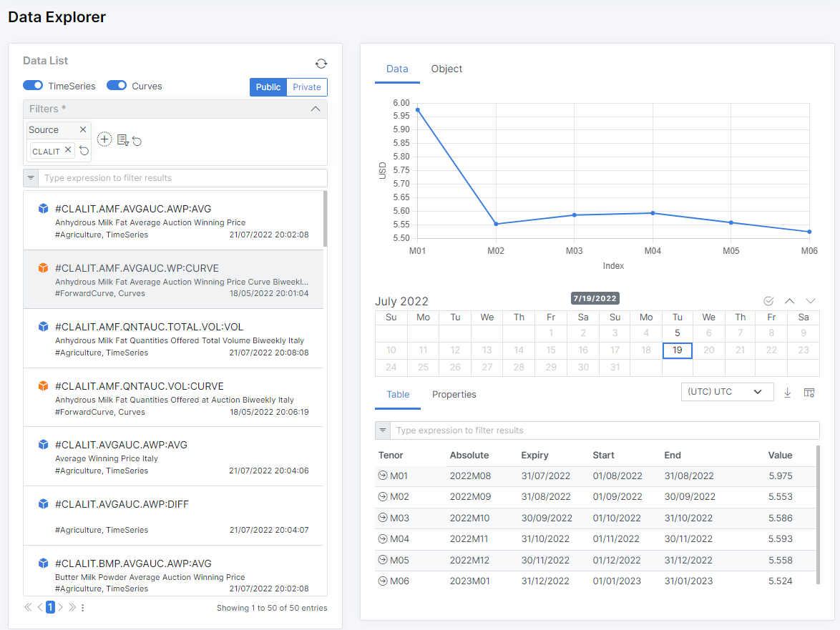The height and width of the screenshot is (630, 840).
Task: Remove the CLALIT filter chip
Action: pyautogui.click(x=68, y=150)
